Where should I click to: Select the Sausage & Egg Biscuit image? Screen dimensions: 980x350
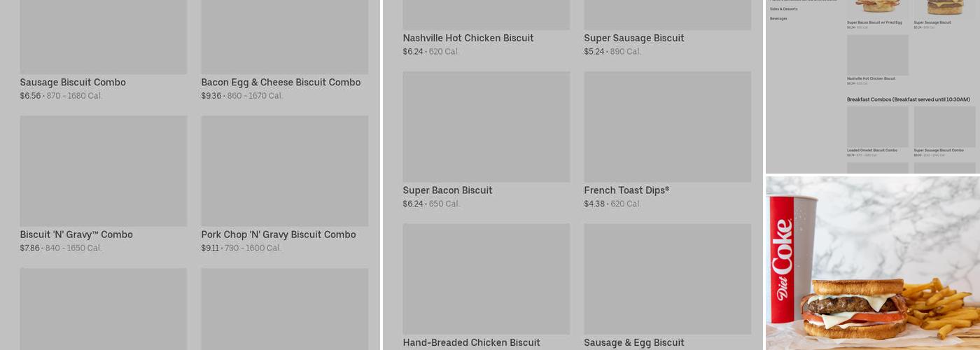click(668, 279)
